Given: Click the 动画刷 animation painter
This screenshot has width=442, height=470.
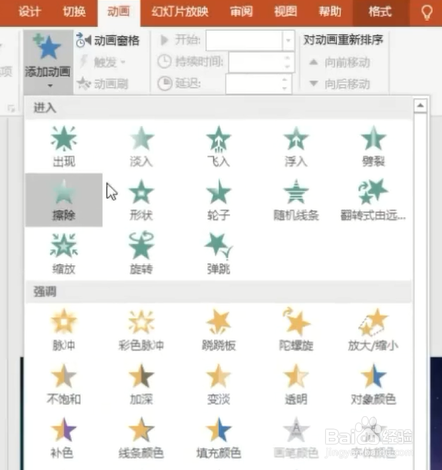Looking at the screenshot, I should click(x=102, y=84).
